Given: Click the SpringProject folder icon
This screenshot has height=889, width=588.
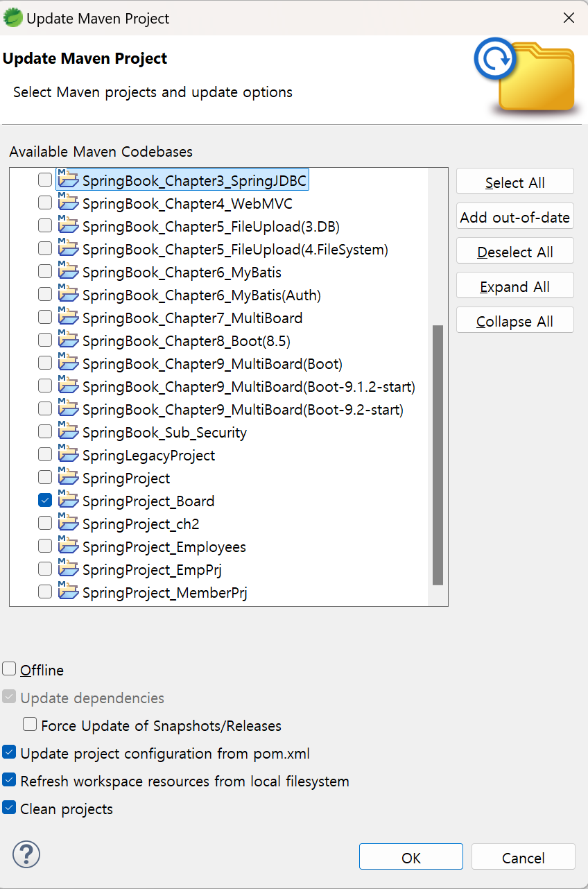Looking at the screenshot, I should coord(68,477).
